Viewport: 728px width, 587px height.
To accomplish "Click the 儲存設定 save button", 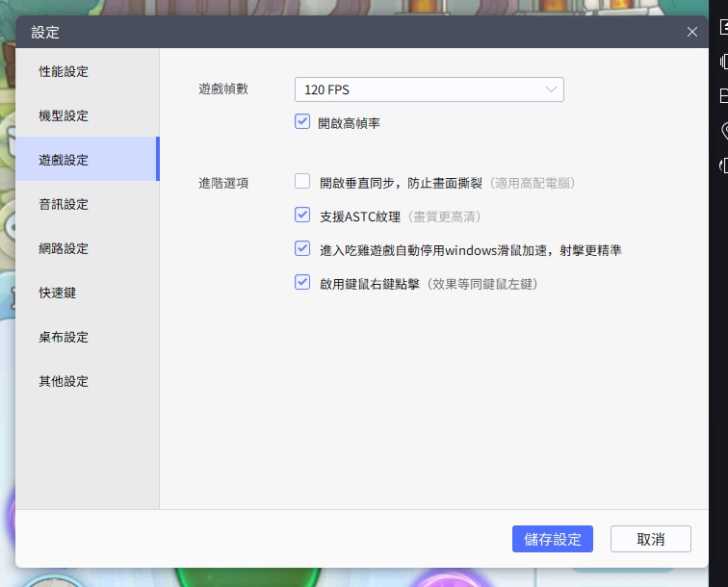I will pos(553,539).
